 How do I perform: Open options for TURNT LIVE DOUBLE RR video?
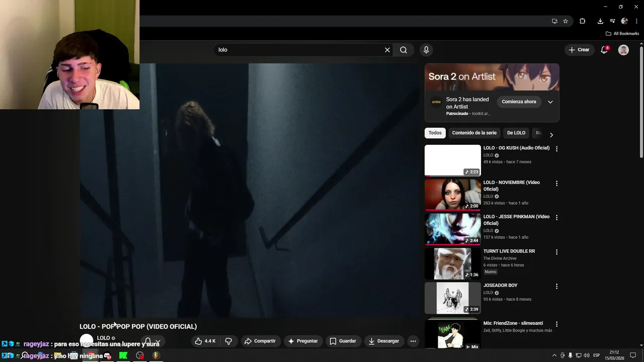pyautogui.click(x=556, y=252)
